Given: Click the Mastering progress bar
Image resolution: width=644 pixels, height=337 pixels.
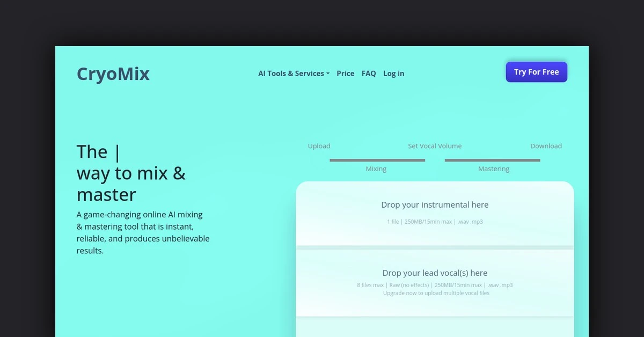Looking at the screenshot, I should tap(492, 160).
